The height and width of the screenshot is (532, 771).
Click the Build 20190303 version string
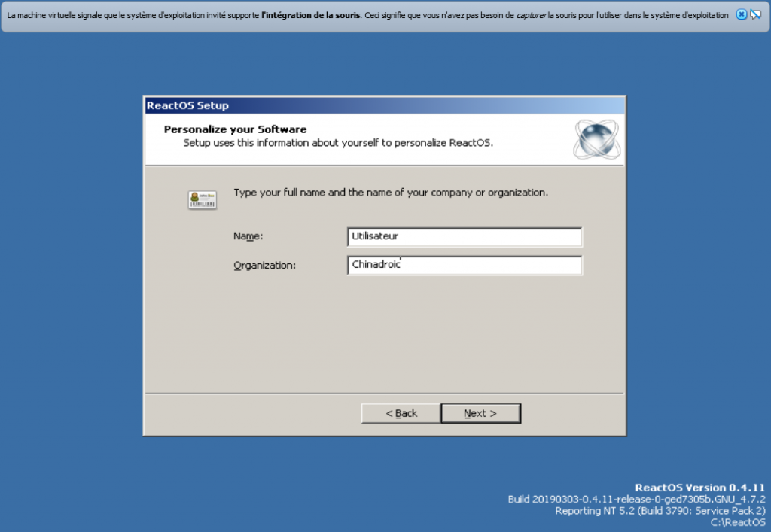click(x=636, y=500)
